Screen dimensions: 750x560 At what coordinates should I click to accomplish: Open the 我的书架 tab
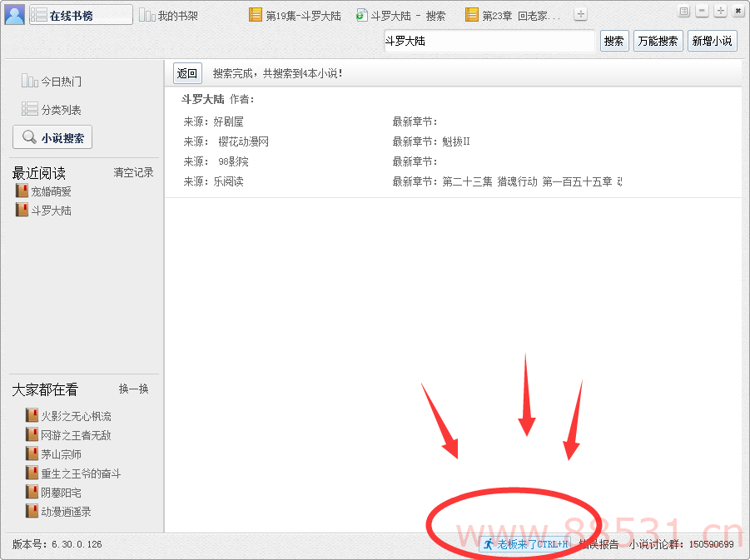point(168,16)
